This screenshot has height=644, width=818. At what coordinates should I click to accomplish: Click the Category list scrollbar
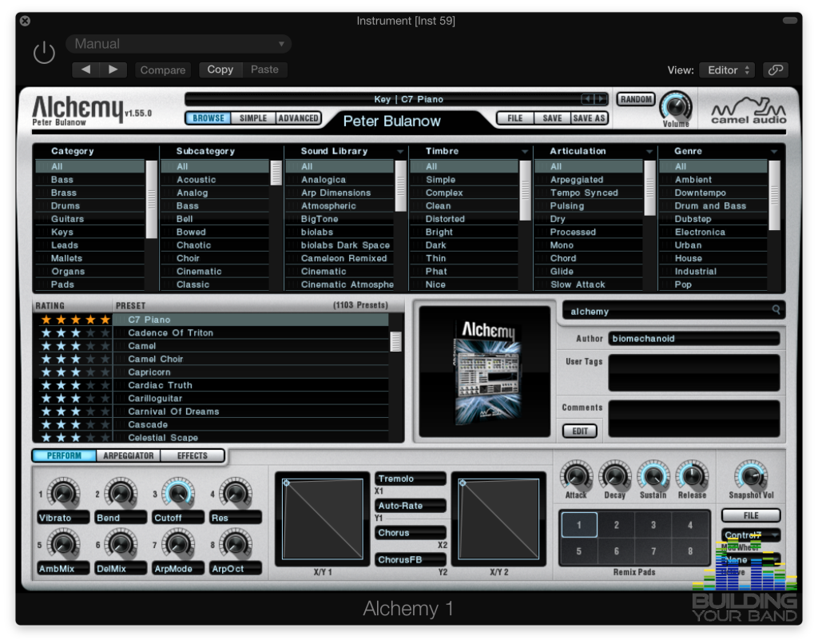click(x=151, y=199)
